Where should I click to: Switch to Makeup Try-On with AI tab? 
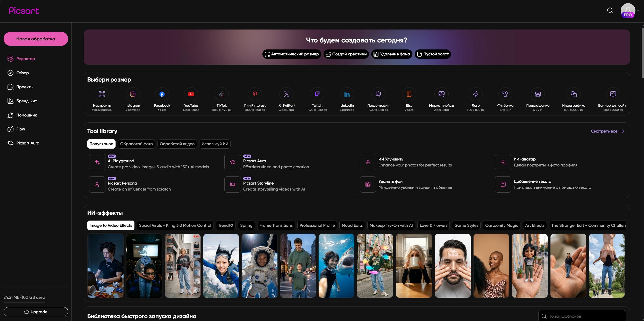point(391,225)
